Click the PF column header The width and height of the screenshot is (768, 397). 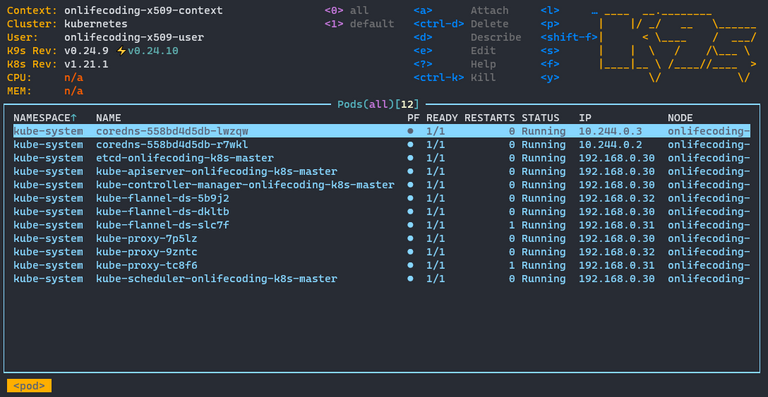[x=413, y=118]
